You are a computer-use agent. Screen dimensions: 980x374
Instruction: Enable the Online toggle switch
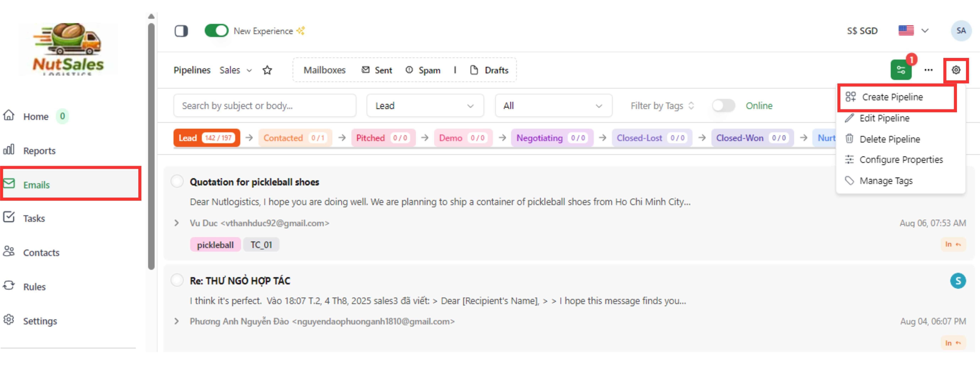pos(723,105)
